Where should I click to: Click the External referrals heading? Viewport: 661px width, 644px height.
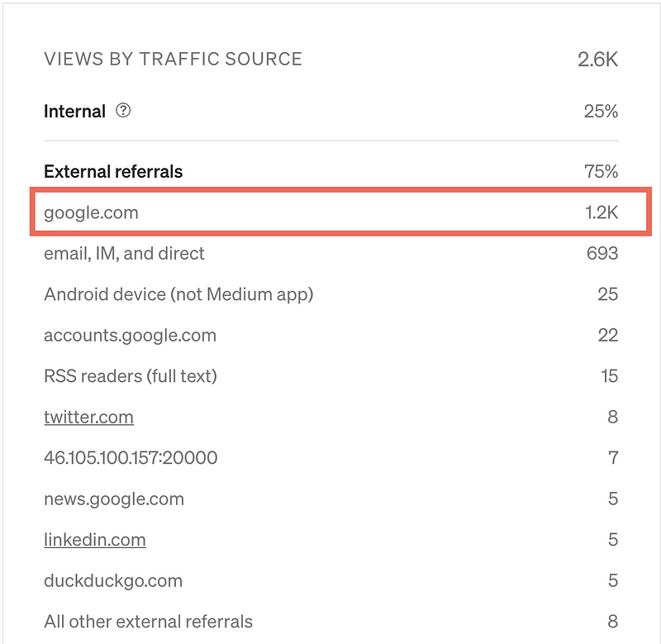113,171
